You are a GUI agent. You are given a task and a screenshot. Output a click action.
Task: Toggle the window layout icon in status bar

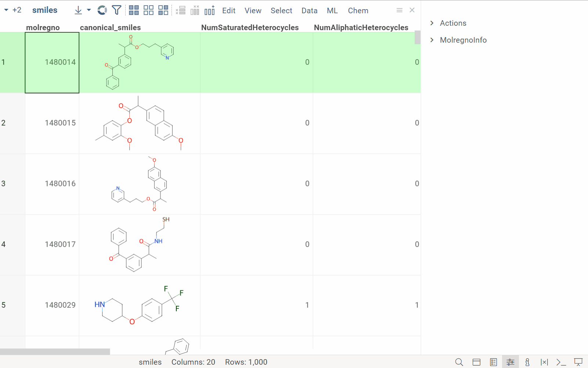(x=476, y=362)
